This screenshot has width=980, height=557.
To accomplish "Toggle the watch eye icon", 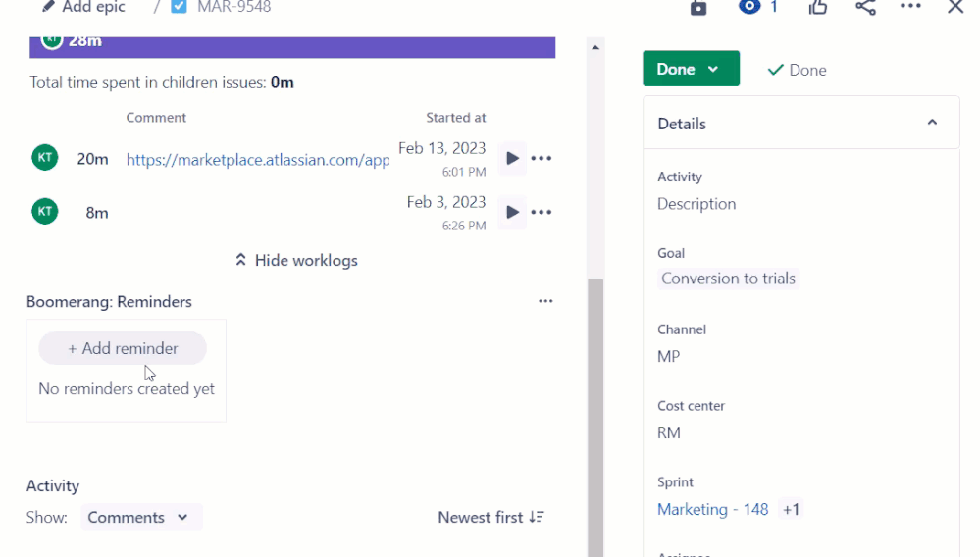I will [x=748, y=7].
